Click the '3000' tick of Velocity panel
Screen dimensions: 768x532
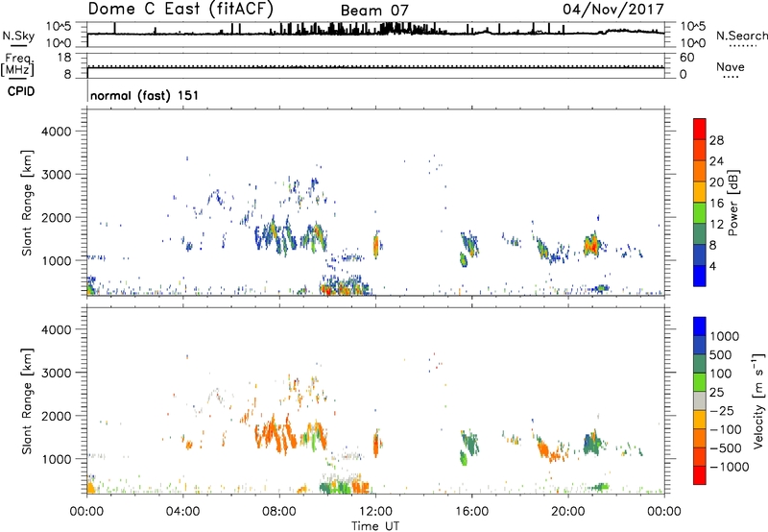coord(56,373)
